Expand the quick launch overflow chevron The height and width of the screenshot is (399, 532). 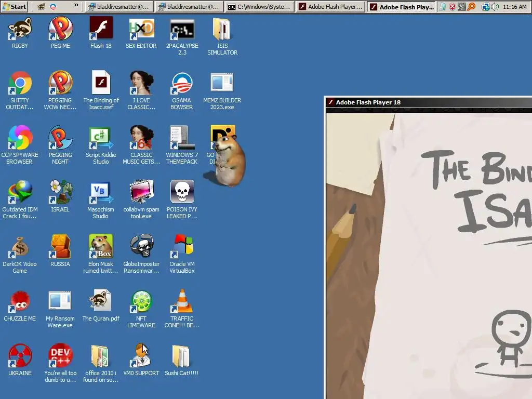point(76,5)
